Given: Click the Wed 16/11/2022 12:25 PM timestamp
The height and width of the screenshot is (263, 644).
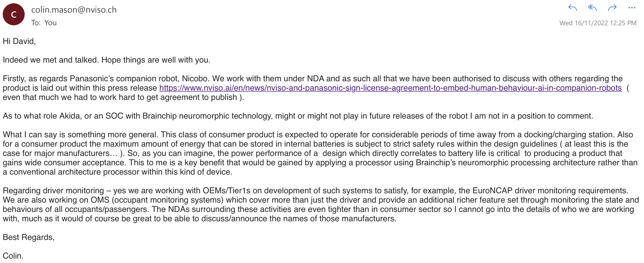Looking at the screenshot, I should point(598,23).
